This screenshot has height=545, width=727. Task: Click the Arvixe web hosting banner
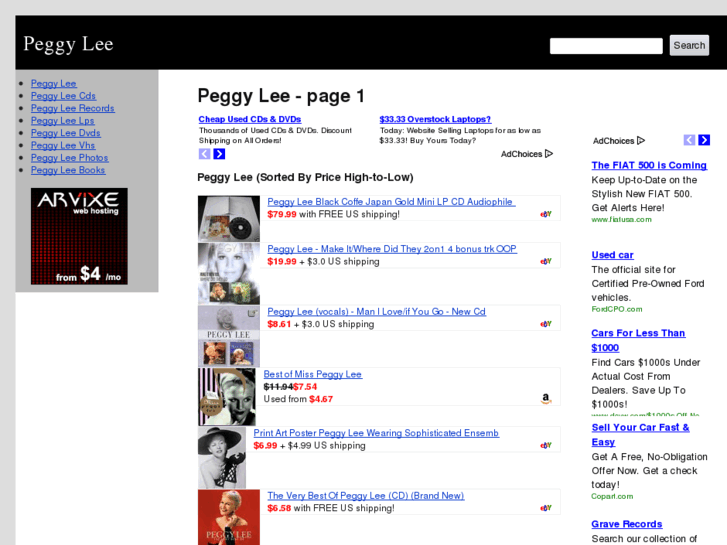point(79,236)
